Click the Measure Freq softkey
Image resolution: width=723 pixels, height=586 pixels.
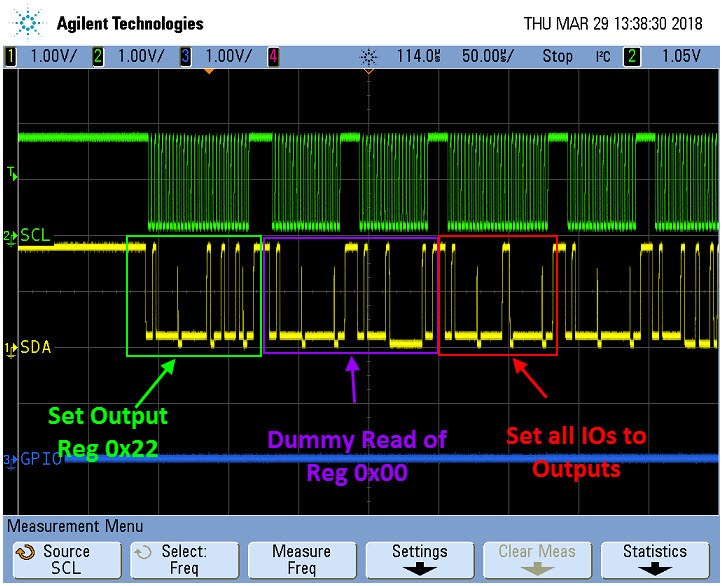(302, 560)
